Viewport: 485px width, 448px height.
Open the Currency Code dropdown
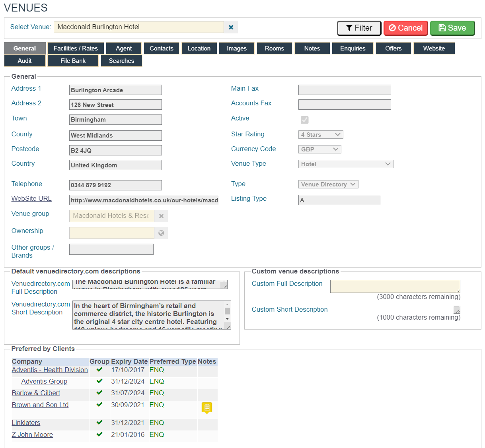pos(320,149)
